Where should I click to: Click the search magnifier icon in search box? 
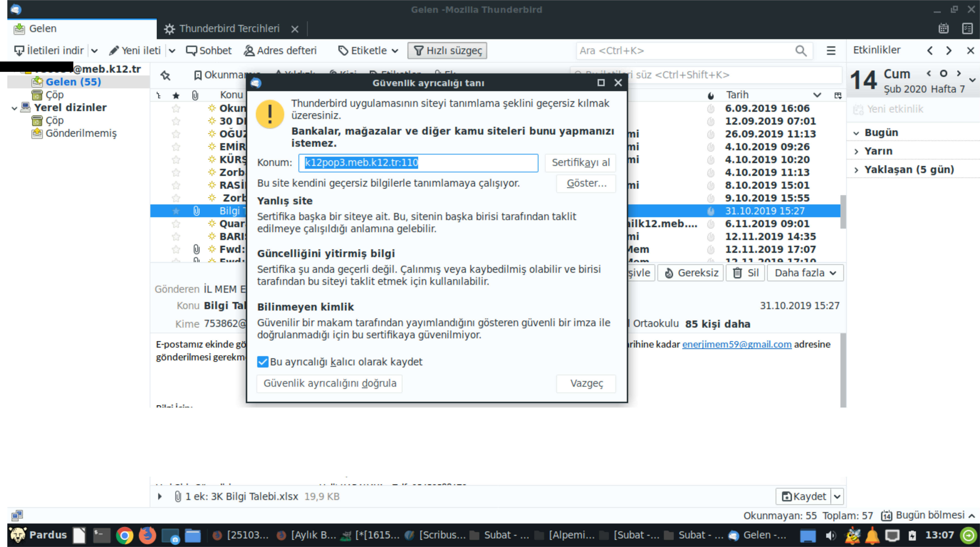[801, 51]
